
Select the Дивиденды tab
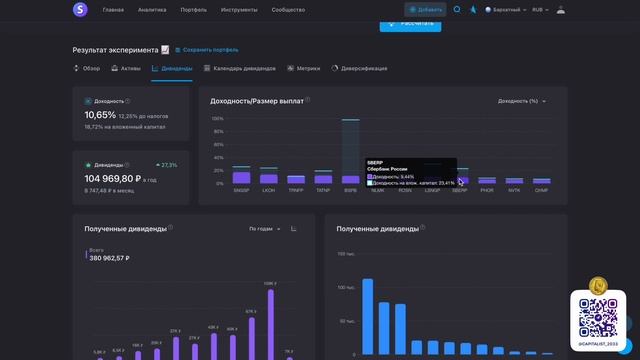pos(172,69)
